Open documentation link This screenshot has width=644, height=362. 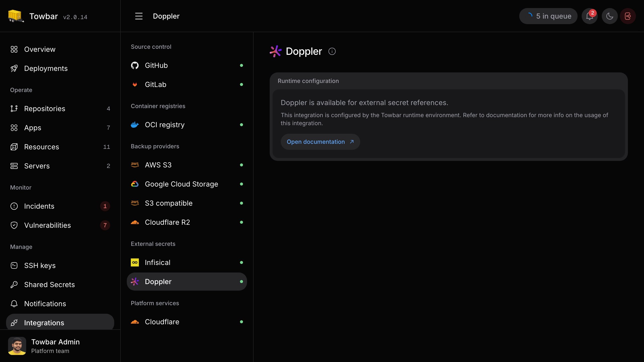point(320,142)
